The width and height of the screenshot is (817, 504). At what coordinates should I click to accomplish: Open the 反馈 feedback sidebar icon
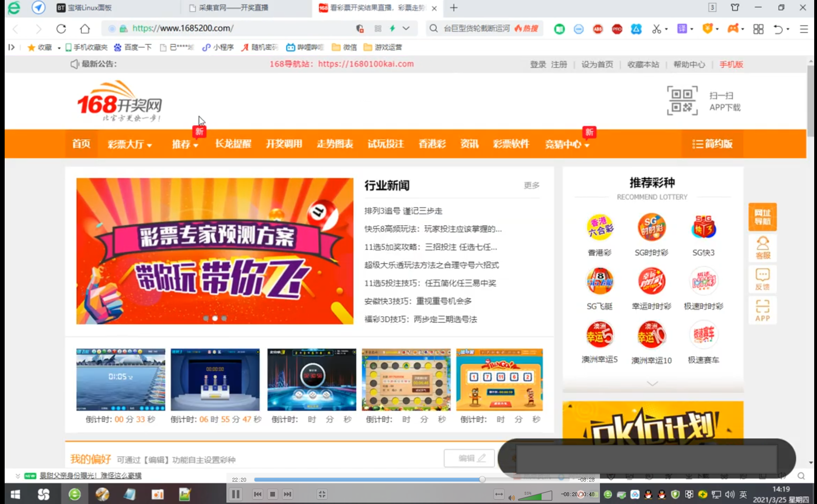tap(762, 279)
